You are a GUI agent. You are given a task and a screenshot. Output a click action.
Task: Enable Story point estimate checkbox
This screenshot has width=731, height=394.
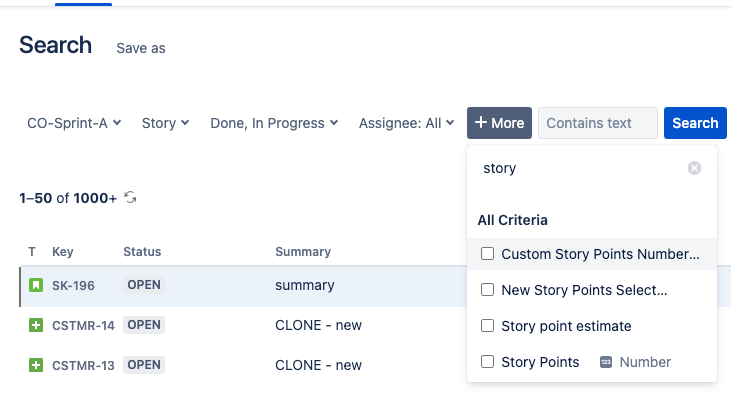(487, 325)
